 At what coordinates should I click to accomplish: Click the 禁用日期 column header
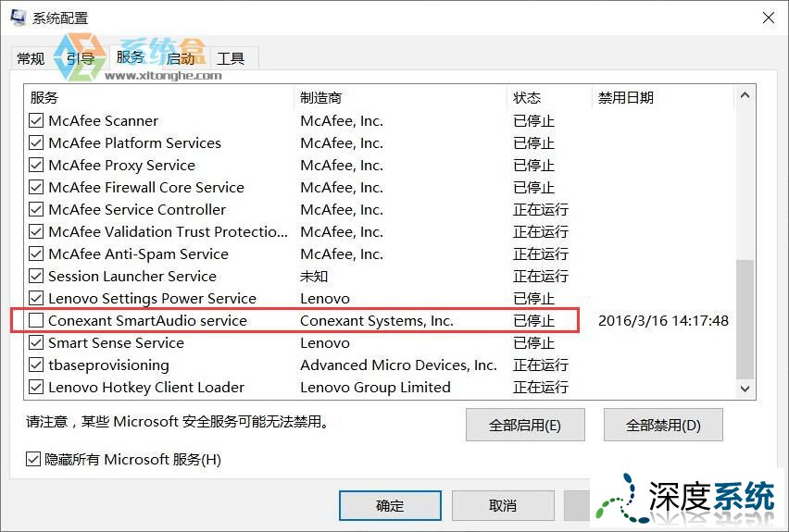tap(663, 97)
